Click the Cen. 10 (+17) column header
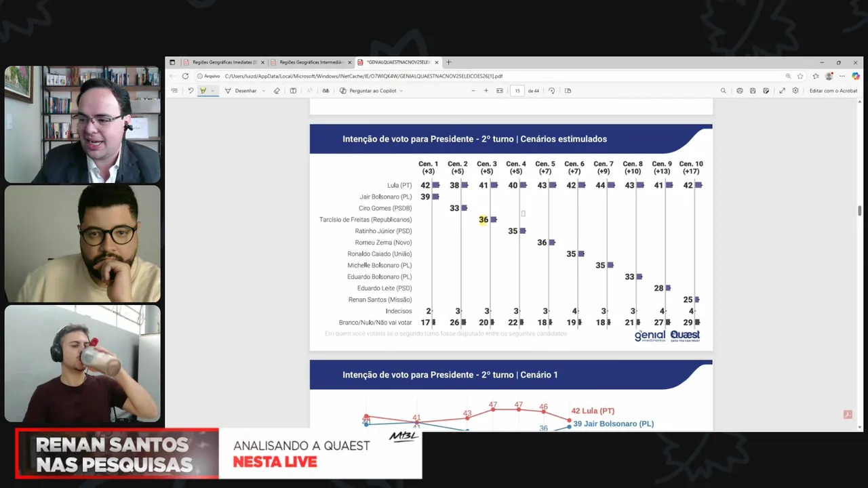Image resolution: width=868 pixels, height=488 pixels. pyautogui.click(x=691, y=167)
